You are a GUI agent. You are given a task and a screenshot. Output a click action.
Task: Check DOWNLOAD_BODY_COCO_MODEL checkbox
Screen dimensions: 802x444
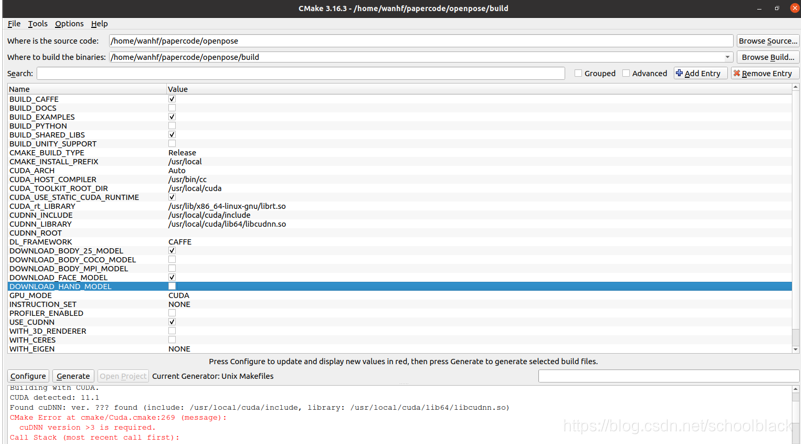(172, 259)
